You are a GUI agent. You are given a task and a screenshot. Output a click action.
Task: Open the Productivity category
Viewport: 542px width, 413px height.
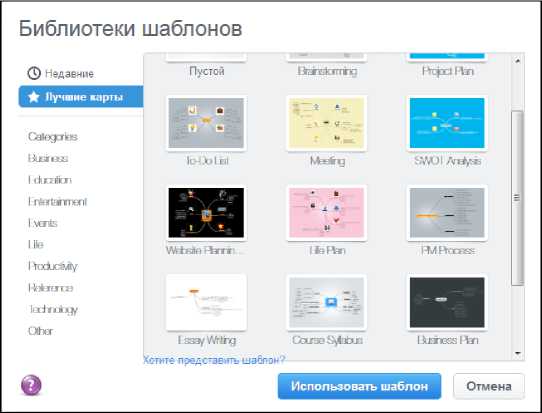click(53, 266)
